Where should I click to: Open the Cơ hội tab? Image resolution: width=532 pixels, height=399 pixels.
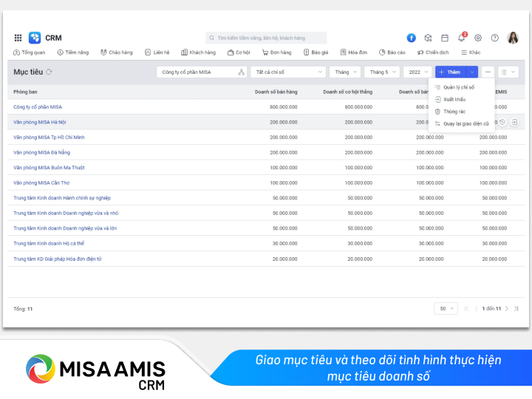[x=239, y=52]
